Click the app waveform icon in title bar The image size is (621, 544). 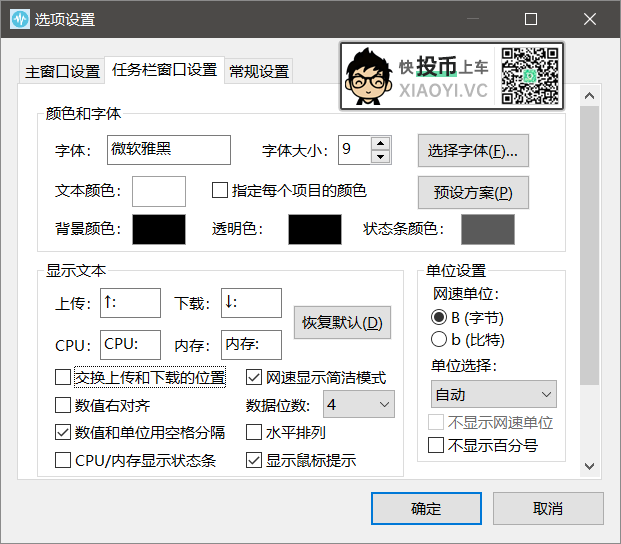click(x=20, y=19)
